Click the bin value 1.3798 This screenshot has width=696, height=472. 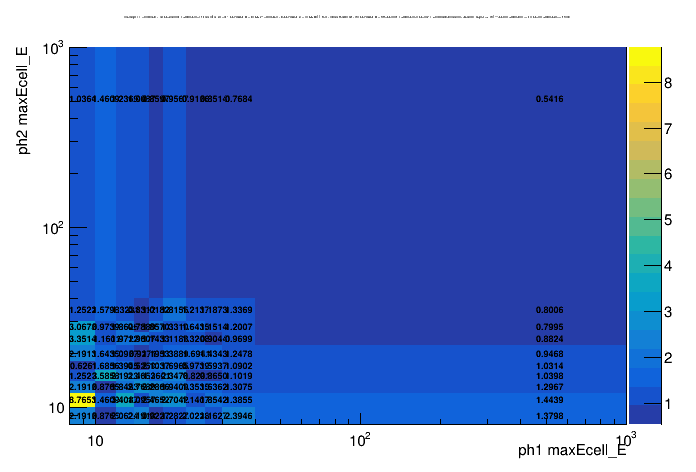click(x=549, y=415)
